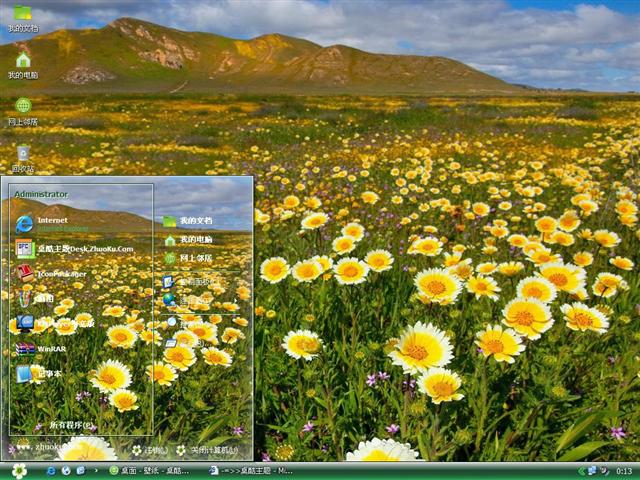Expand quick launch overflow chevron
Screen dimensions: 640x480
96,471
